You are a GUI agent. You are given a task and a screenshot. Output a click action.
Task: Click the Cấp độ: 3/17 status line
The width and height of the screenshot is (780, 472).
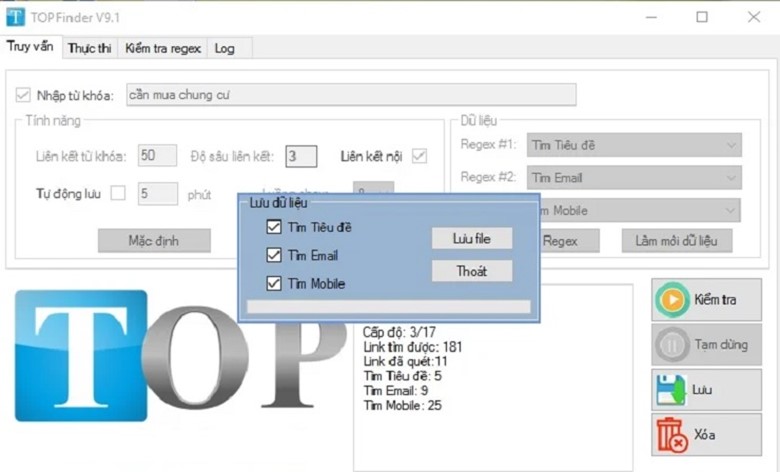[x=399, y=332]
